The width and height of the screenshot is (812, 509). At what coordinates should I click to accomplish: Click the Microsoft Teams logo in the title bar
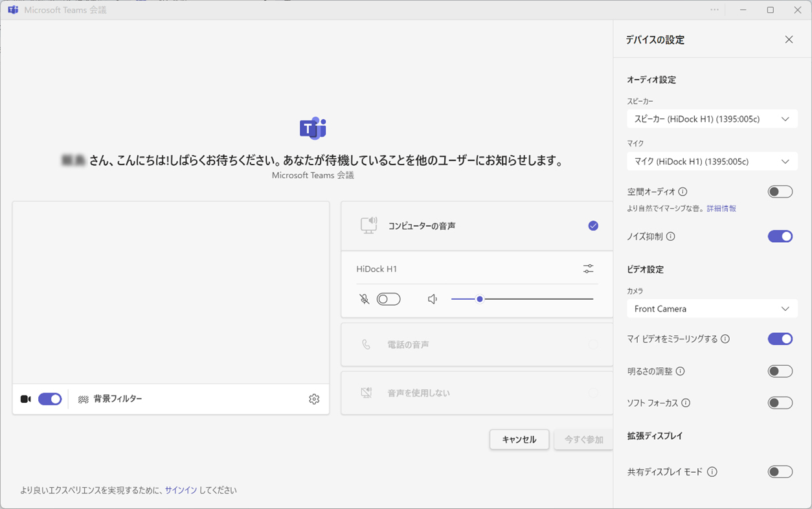13,10
